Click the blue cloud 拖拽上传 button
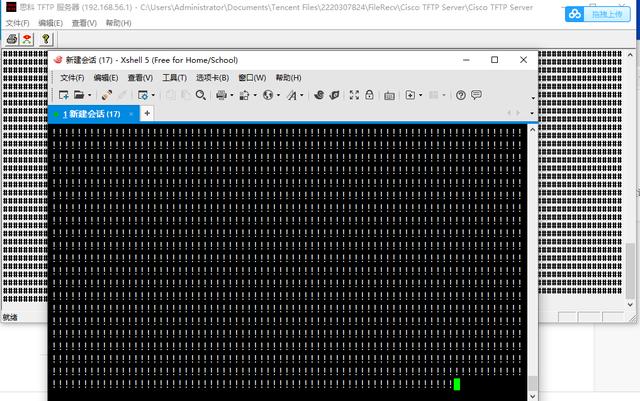The height and width of the screenshot is (401, 640). [598, 14]
